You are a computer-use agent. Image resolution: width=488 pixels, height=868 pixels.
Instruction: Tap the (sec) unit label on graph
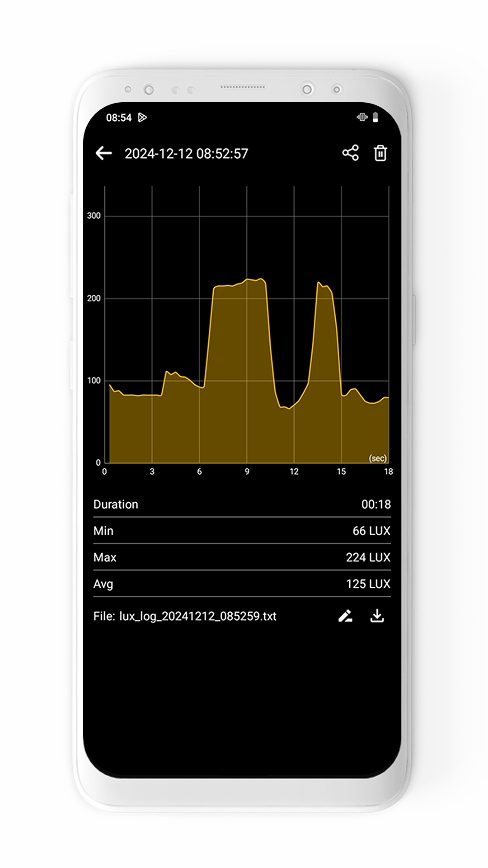click(378, 458)
